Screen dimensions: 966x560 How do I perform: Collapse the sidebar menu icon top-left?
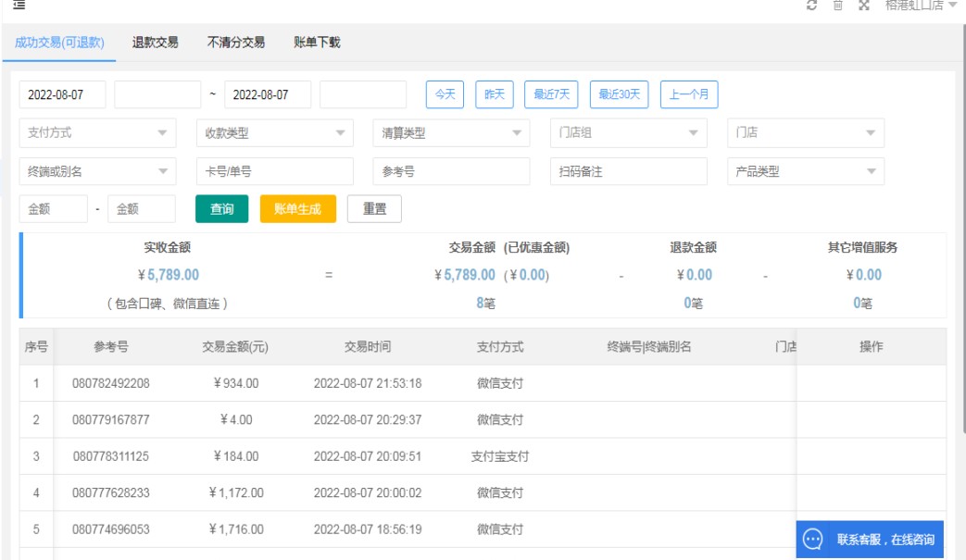[19, 6]
